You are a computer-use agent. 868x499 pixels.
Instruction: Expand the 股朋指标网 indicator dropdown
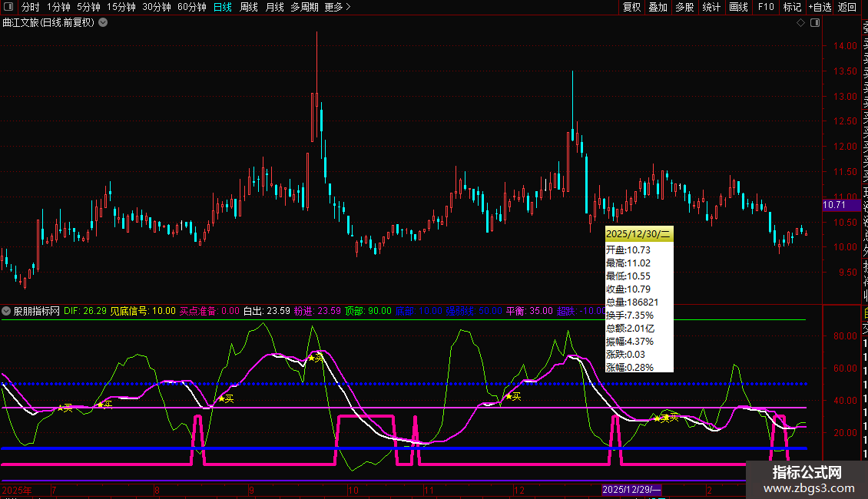pos(7,311)
